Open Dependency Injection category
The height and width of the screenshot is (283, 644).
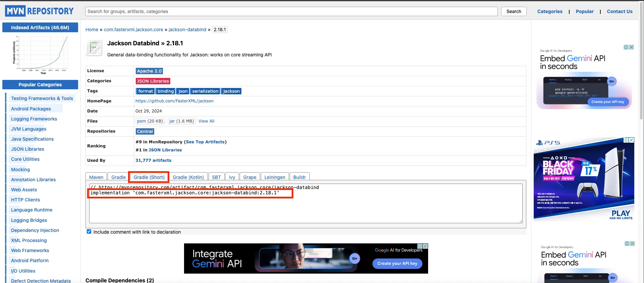(x=35, y=230)
